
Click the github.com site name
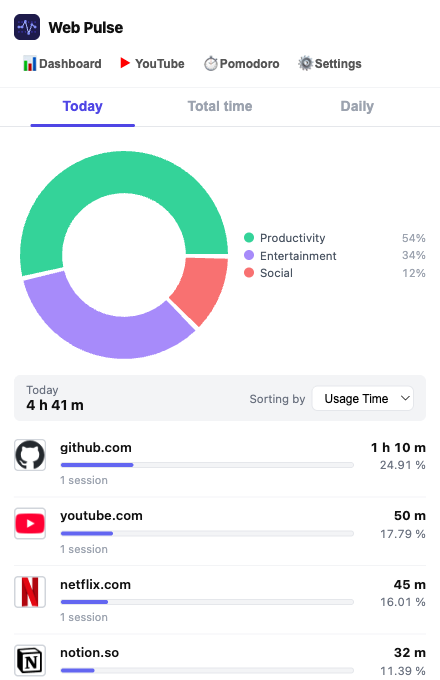tap(96, 448)
